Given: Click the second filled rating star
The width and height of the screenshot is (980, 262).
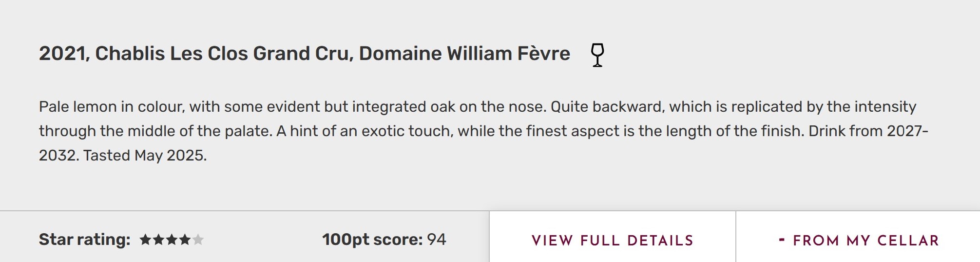Looking at the screenshot, I should [158, 240].
